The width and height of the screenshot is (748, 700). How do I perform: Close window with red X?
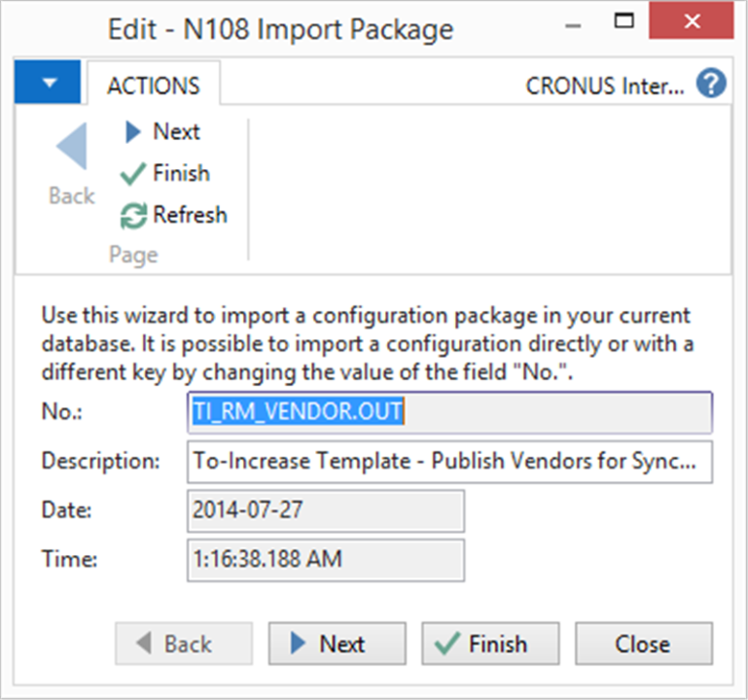tap(692, 21)
